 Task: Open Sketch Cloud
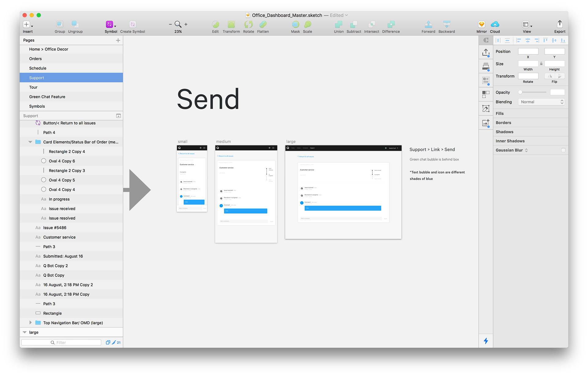pos(495,25)
